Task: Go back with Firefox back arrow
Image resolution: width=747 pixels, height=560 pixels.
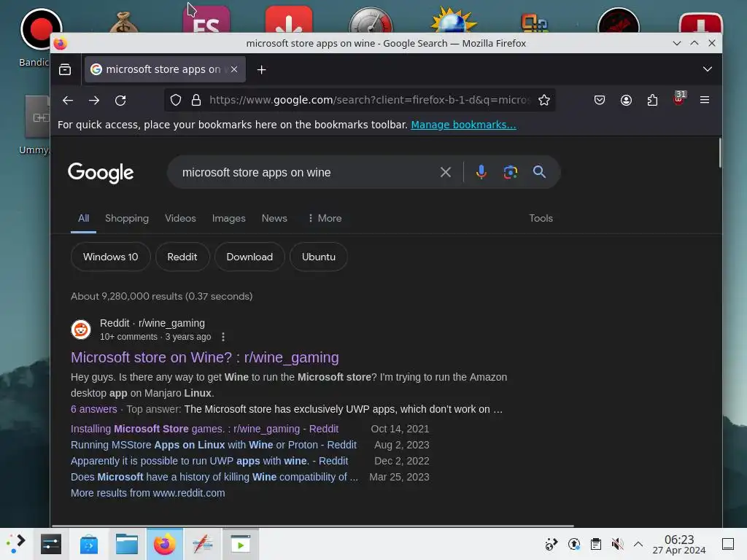Action: [68, 101]
